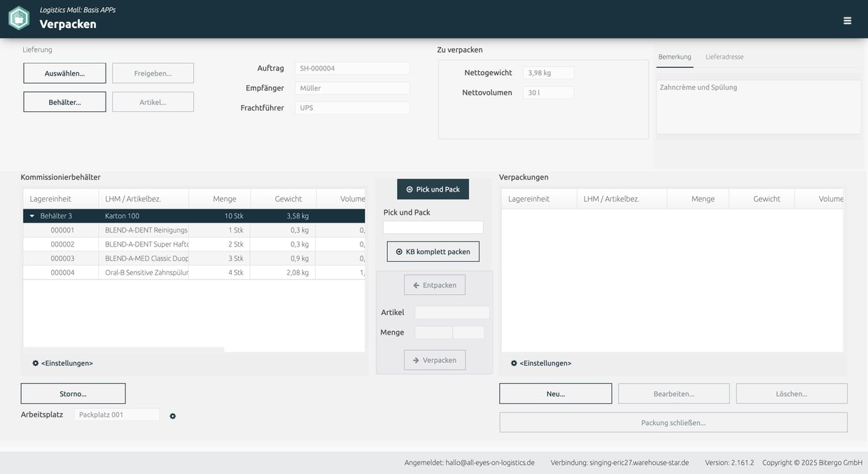Image resolution: width=868 pixels, height=474 pixels.
Task: Click the Bearbeiten... button
Action: (x=673, y=393)
